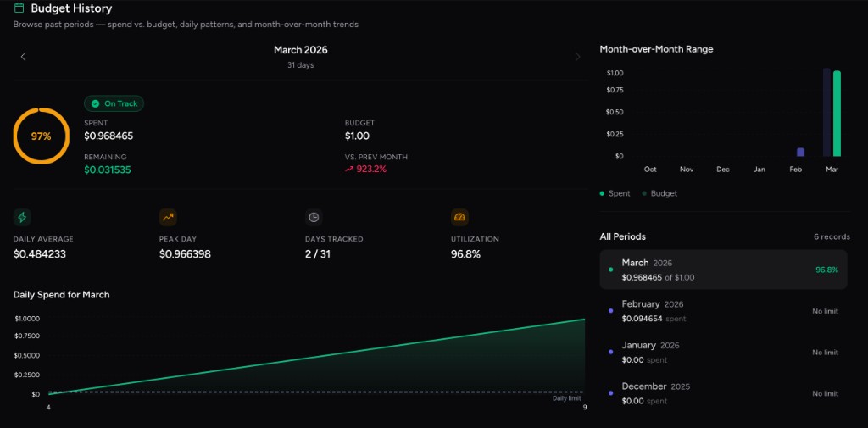Select the February 2026 period row

point(724,311)
